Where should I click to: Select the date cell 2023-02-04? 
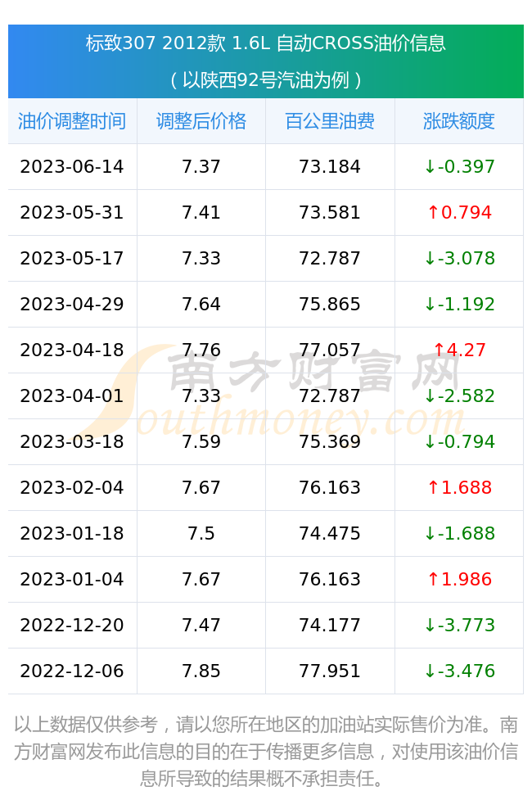pos(72,488)
